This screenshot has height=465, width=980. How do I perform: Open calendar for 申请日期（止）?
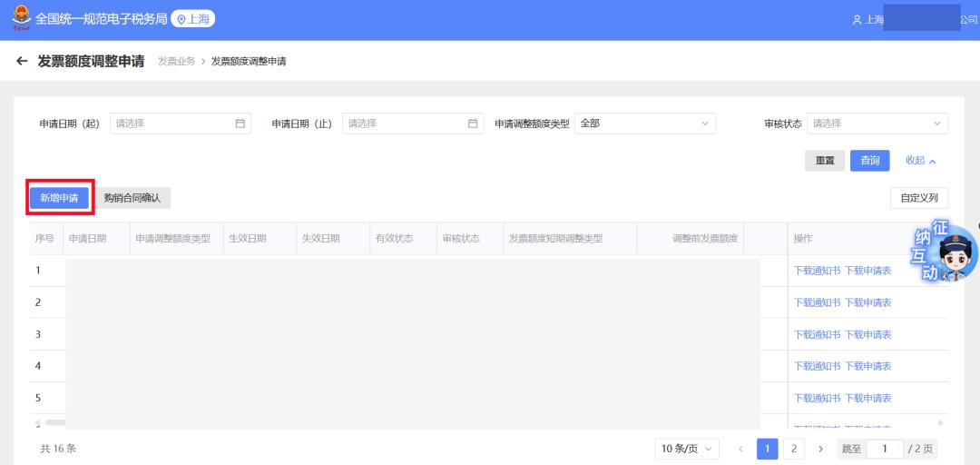(473, 124)
